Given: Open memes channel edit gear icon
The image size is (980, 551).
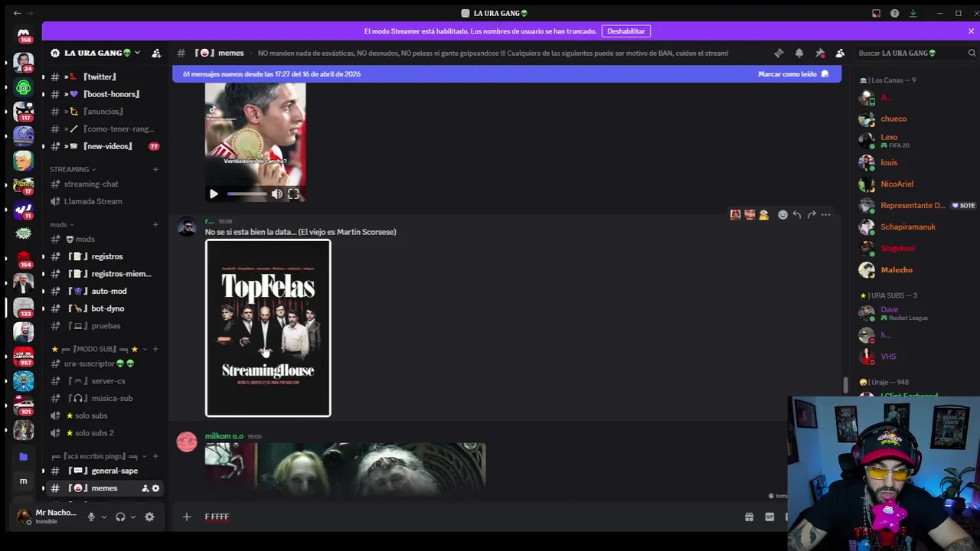Looking at the screenshot, I should point(155,488).
